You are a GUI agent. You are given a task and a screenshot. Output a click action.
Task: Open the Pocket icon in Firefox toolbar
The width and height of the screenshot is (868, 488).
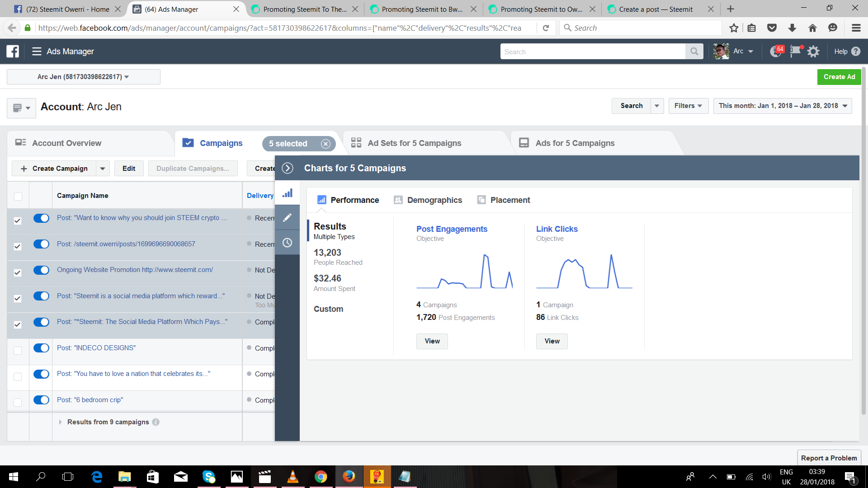click(772, 28)
